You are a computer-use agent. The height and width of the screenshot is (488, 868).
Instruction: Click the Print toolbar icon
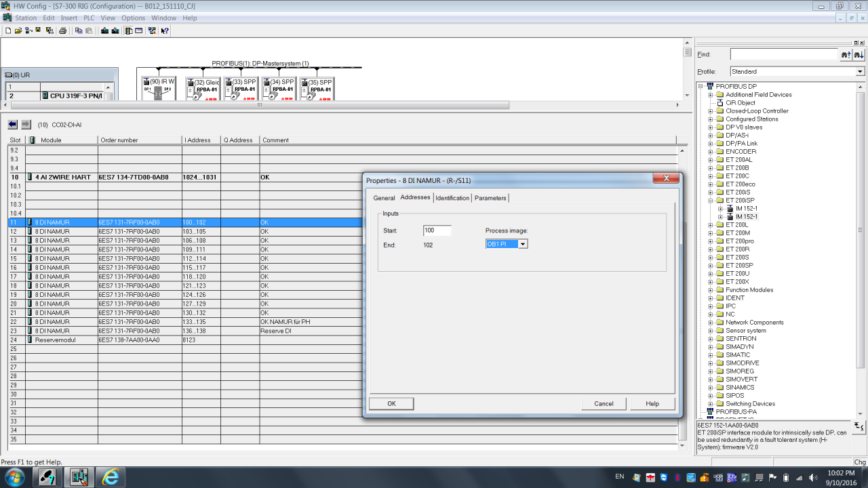[62, 30]
